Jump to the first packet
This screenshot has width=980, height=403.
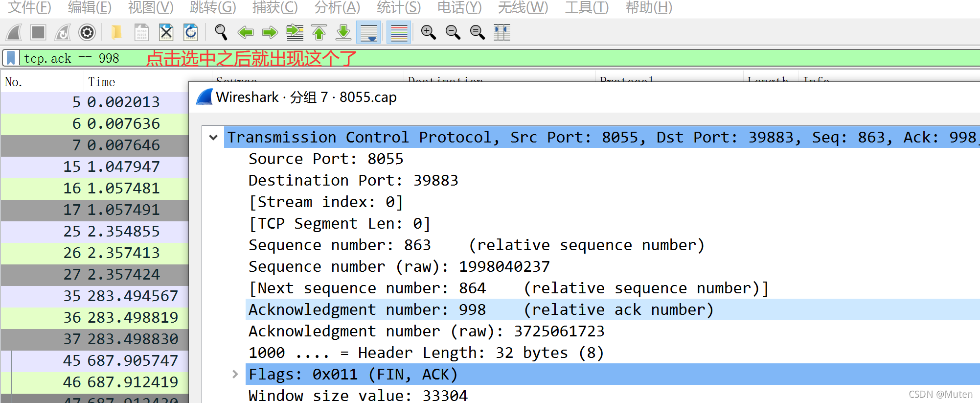click(319, 33)
